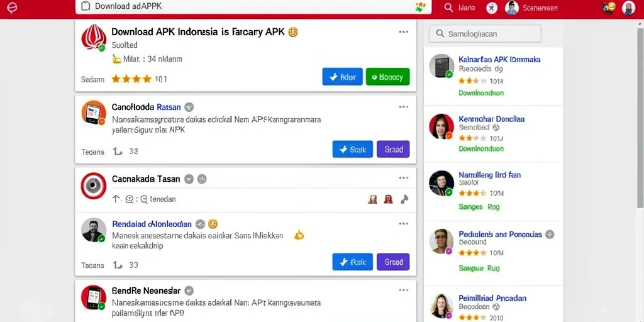
Task: Click the colorful icon inside the top search field
Action: pos(421,6)
